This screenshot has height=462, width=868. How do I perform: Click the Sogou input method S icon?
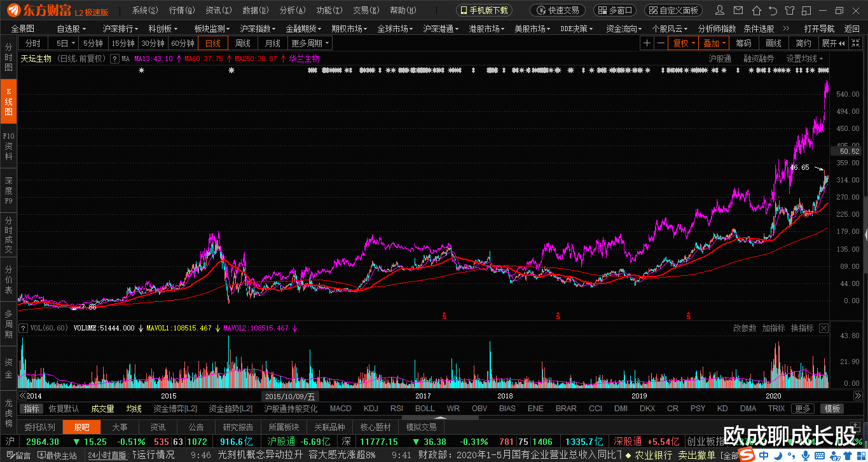(746, 455)
